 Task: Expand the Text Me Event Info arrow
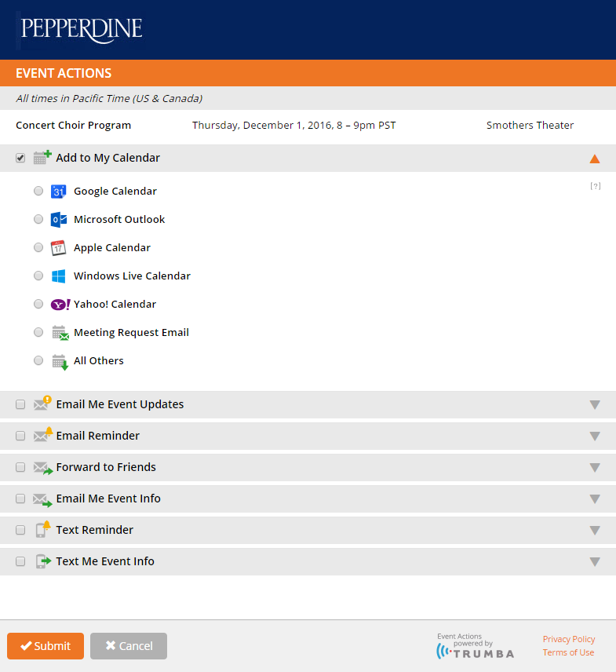[595, 562]
